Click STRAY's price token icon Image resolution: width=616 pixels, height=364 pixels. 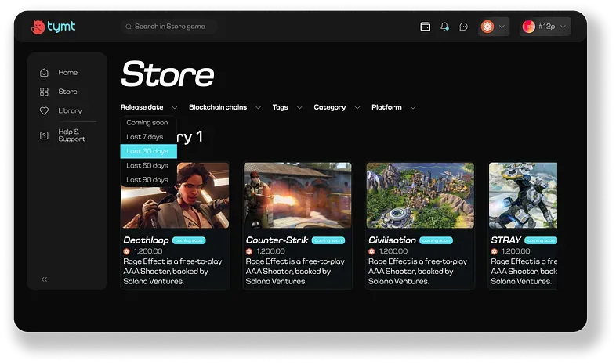pos(495,251)
